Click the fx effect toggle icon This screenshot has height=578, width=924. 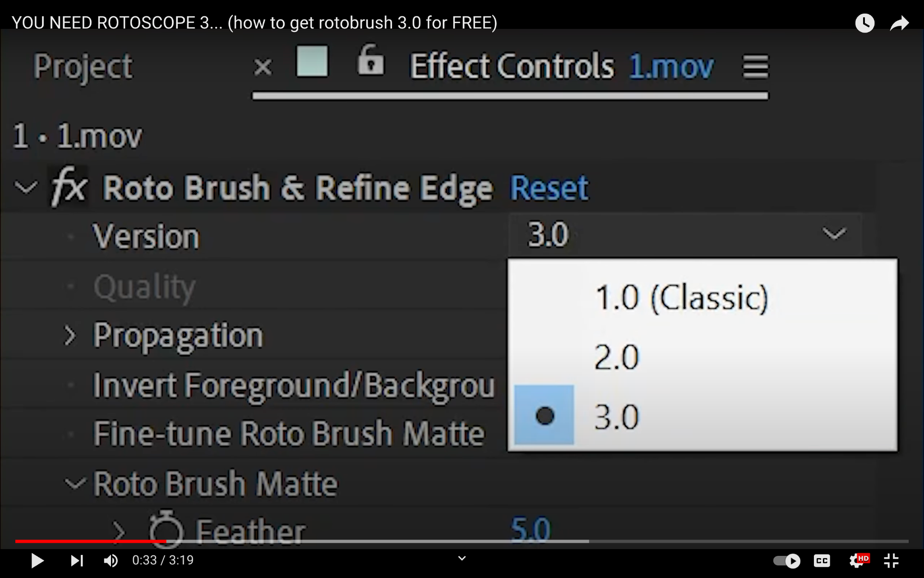[x=69, y=187]
